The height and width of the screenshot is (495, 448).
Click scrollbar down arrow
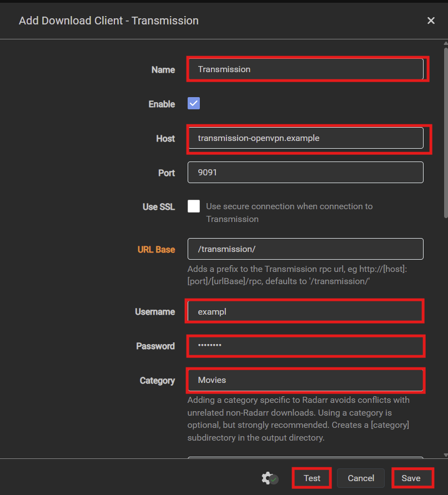[446, 455]
